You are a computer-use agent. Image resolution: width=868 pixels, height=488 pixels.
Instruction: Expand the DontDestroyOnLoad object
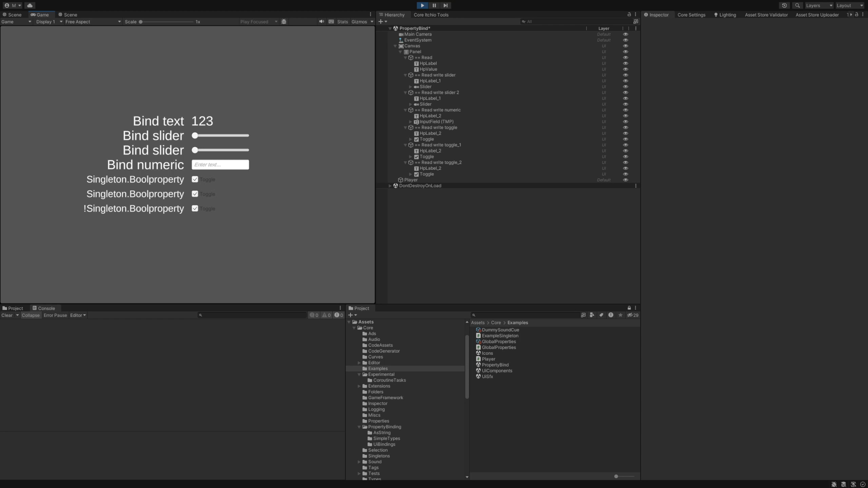click(x=390, y=186)
